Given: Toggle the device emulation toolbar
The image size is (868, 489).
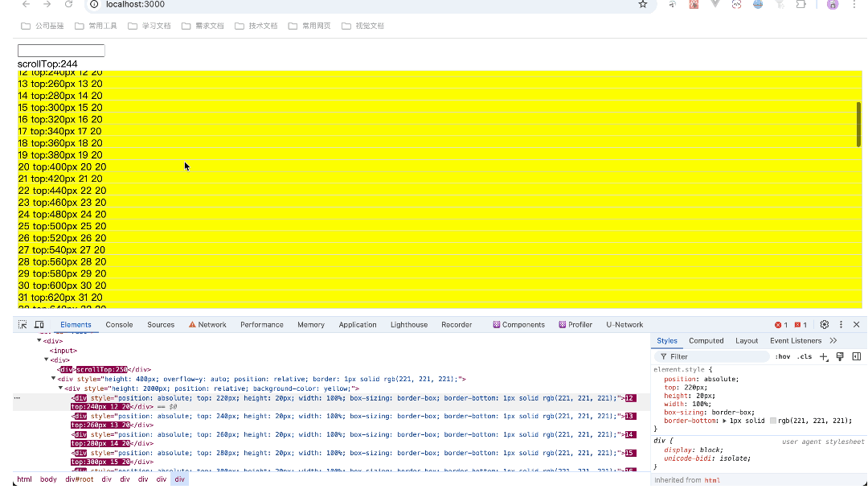Looking at the screenshot, I should 39,324.
